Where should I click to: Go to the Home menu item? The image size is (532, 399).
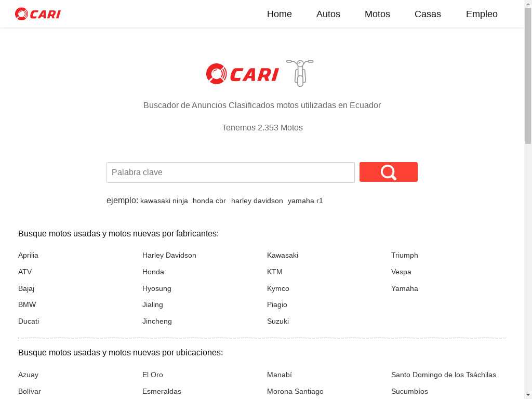[279, 14]
